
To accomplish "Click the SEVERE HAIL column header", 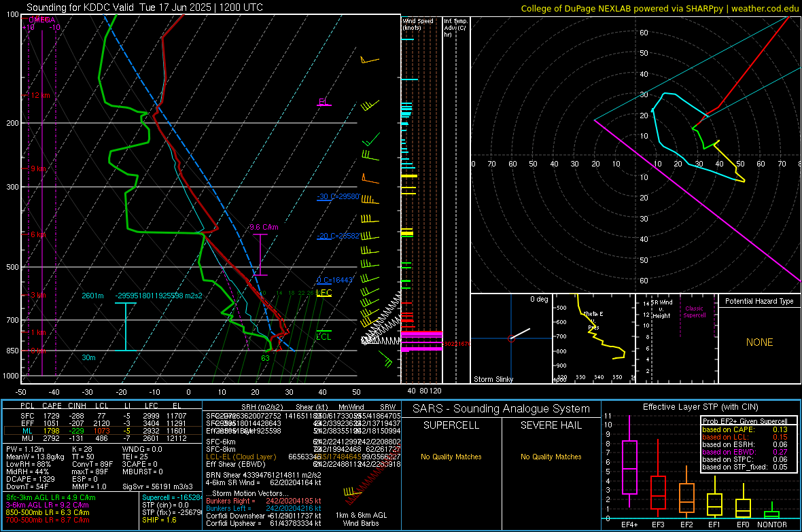I will pos(551,425).
